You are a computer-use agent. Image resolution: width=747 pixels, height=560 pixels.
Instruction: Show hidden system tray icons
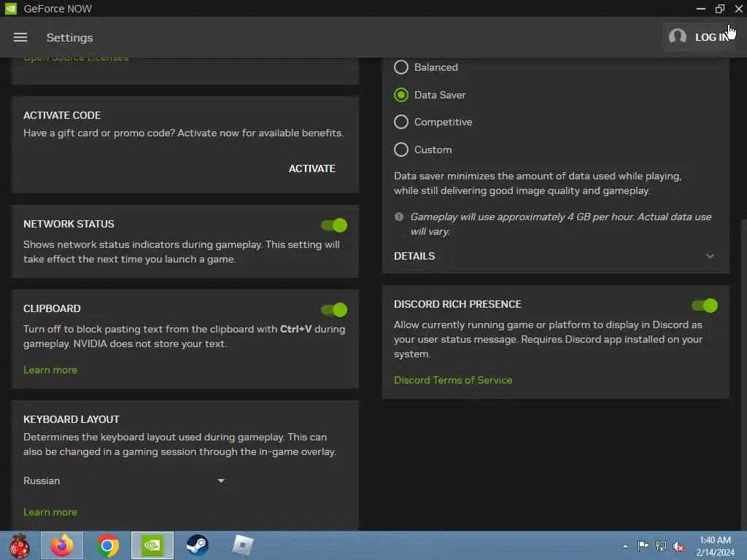(x=625, y=546)
